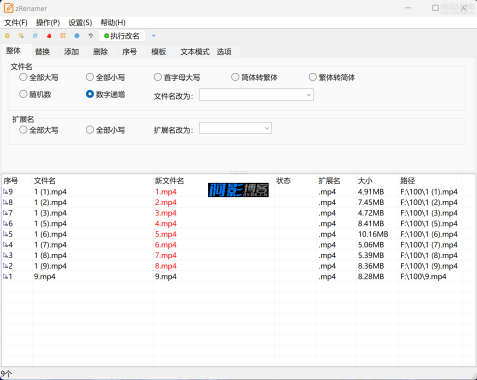Open the 操作(P) menu
This screenshot has height=380, width=477.
click(48, 23)
